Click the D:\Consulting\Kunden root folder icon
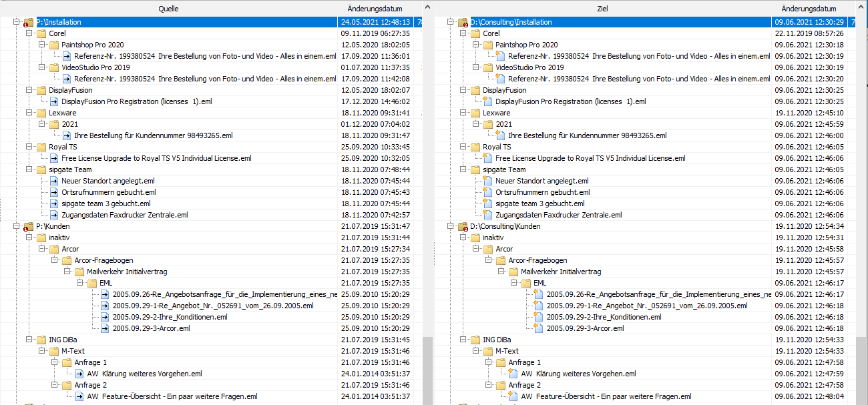 pyautogui.click(x=462, y=227)
